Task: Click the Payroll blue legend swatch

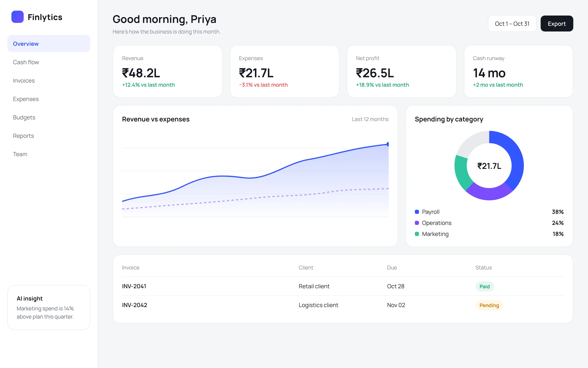Action: click(417, 212)
